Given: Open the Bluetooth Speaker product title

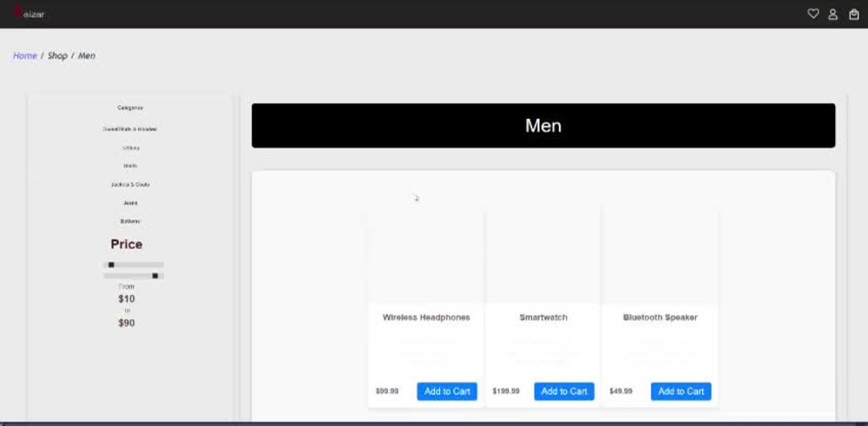Looking at the screenshot, I should pos(660,318).
